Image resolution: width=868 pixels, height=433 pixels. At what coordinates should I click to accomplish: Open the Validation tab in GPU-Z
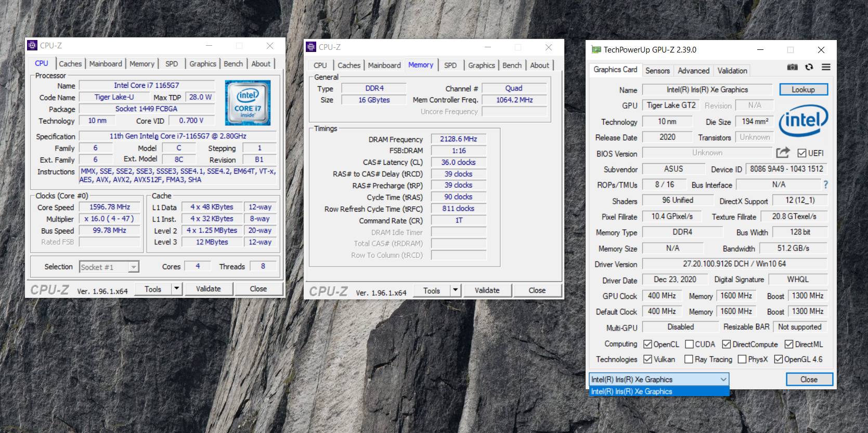coord(732,71)
